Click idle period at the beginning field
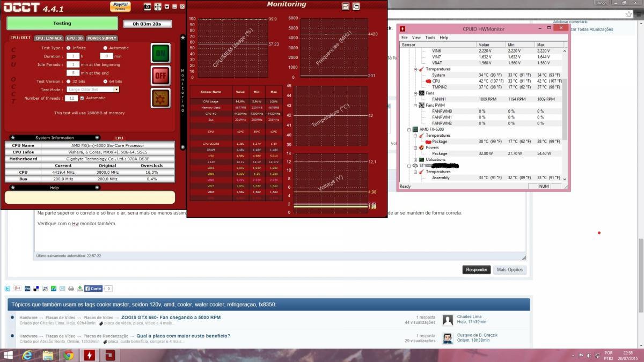 click(x=72, y=64)
